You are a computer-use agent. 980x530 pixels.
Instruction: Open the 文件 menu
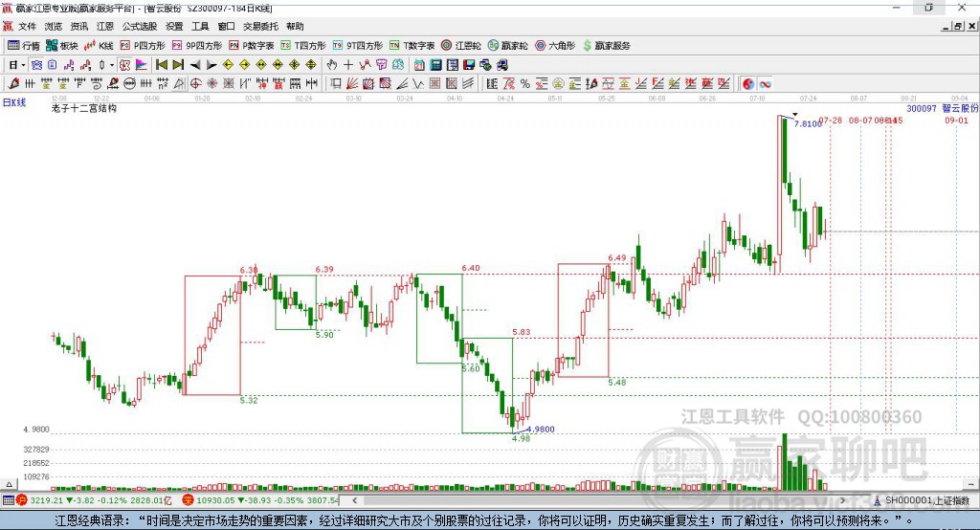pos(27,26)
